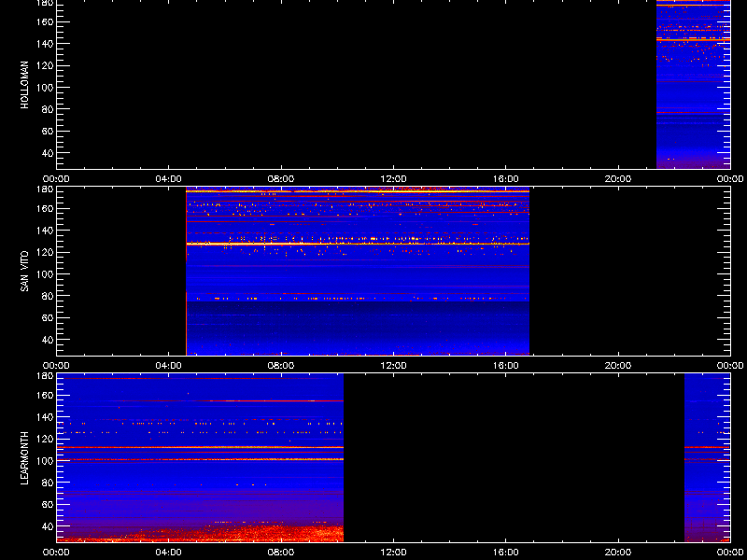This screenshot has width=747, height=560.
Task: Click the 40 frequency label on San Vito axis
Action: tap(49, 340)
